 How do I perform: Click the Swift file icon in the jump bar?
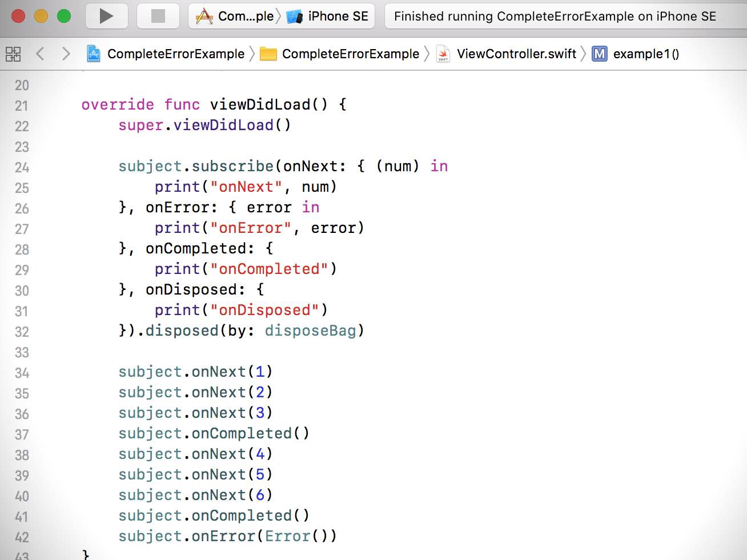[443, 54]
